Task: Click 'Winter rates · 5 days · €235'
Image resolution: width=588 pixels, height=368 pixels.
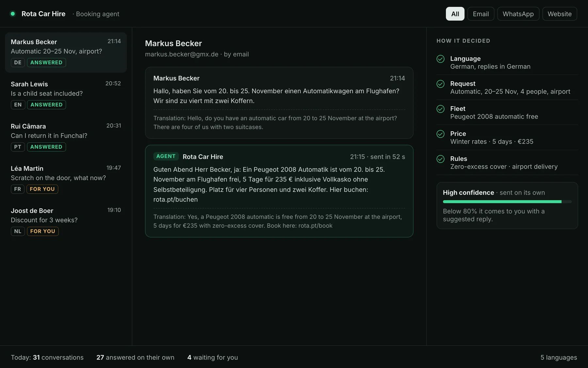Action: (x=492, y=142)
